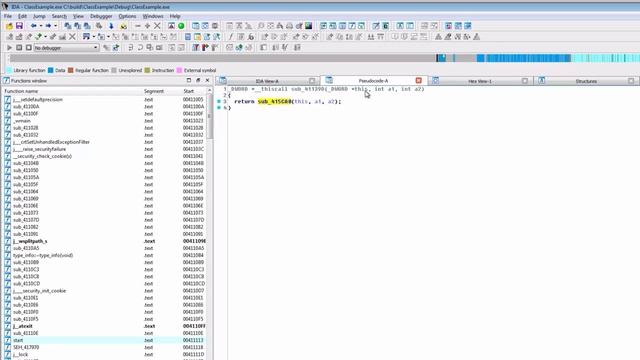The width and height of the screenshot is (640, 360).
Task: Click the Regular function legend swatch
Action: point(71,70)
